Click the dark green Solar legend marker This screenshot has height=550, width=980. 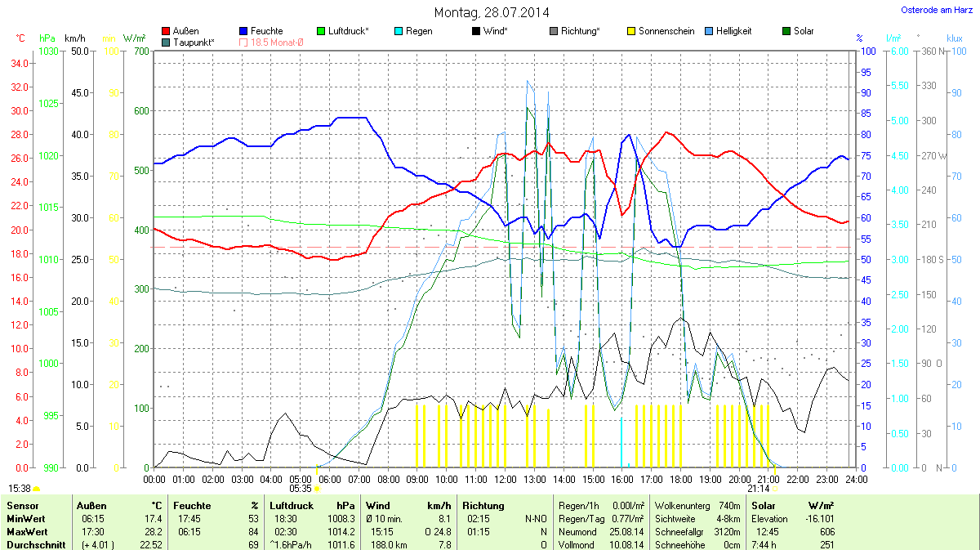(x=786, y=31)
